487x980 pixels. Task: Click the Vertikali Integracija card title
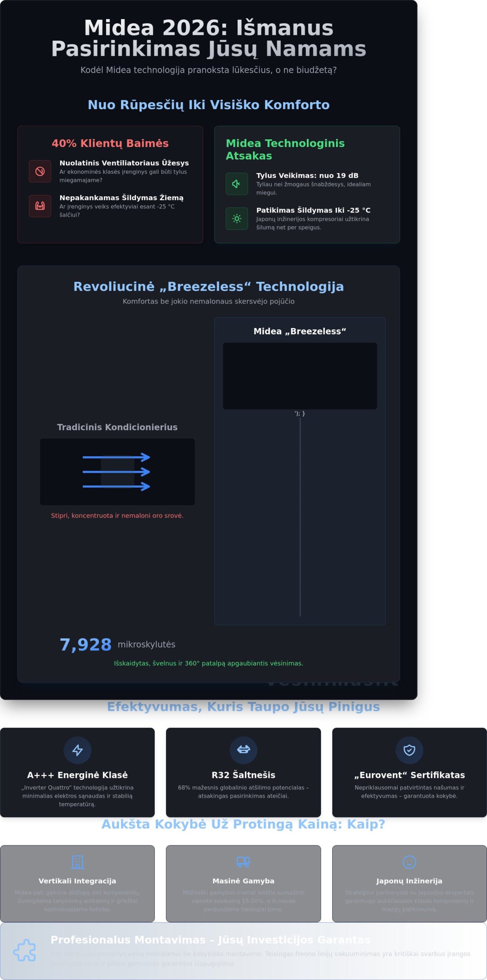pyautogui.click(x=77, y=881)
